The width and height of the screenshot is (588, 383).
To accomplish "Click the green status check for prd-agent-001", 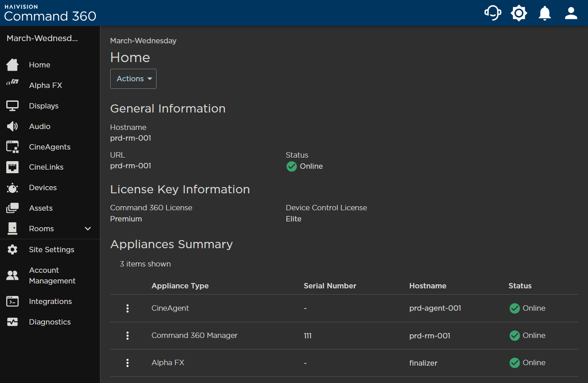I will (x=515, y=308).
